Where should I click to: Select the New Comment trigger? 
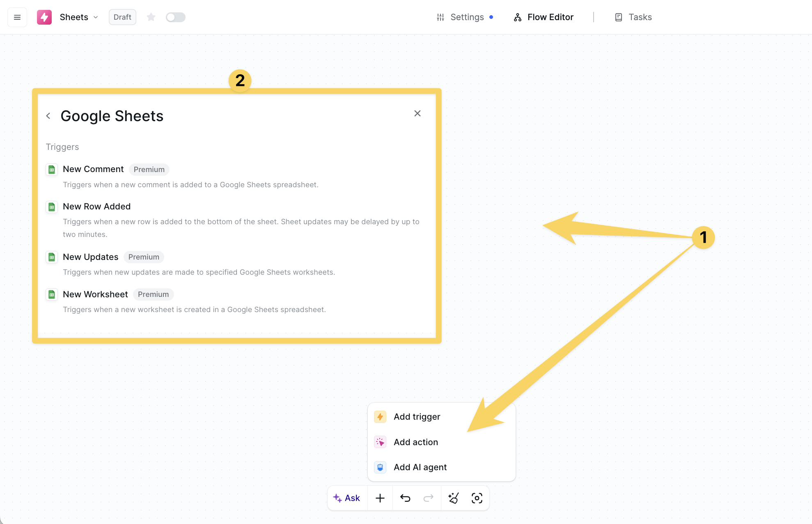[93, 169]
